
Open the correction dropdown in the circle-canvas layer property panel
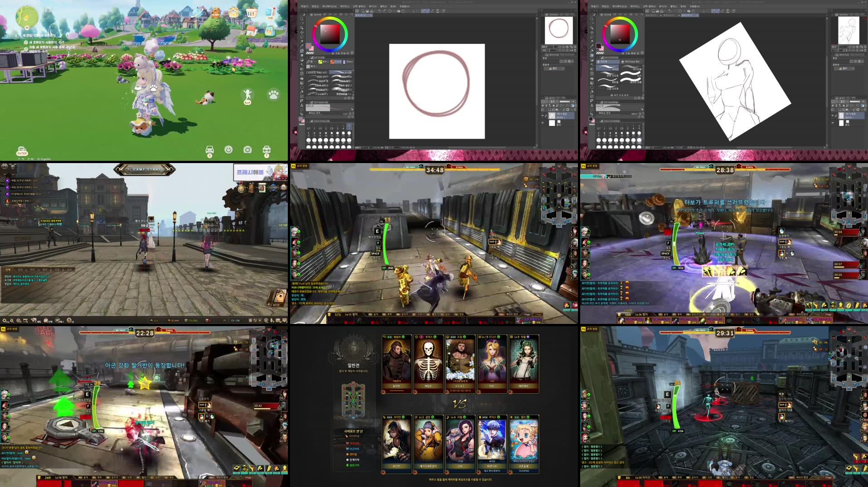click(x=554, y=68)
